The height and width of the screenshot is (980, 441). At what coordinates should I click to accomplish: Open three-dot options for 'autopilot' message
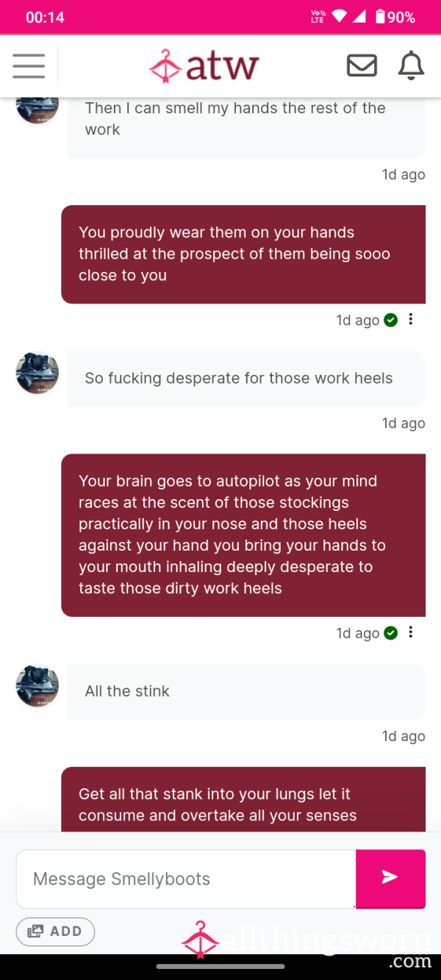click(x=411, y=632)
